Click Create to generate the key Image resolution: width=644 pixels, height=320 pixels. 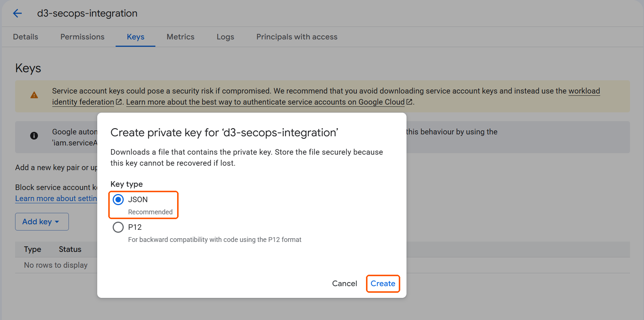[383, 284]
